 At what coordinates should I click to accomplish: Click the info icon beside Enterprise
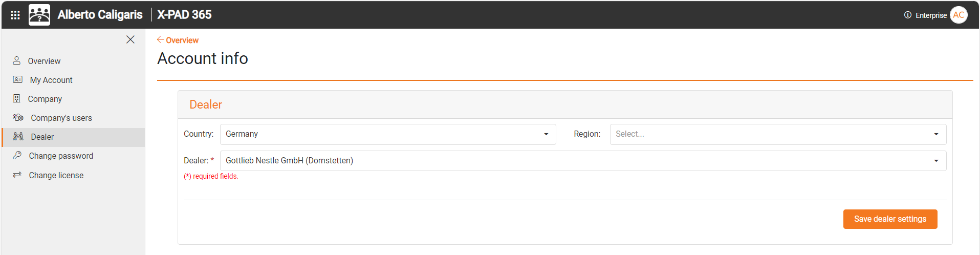pyautogui.click(x=908, y=15)
